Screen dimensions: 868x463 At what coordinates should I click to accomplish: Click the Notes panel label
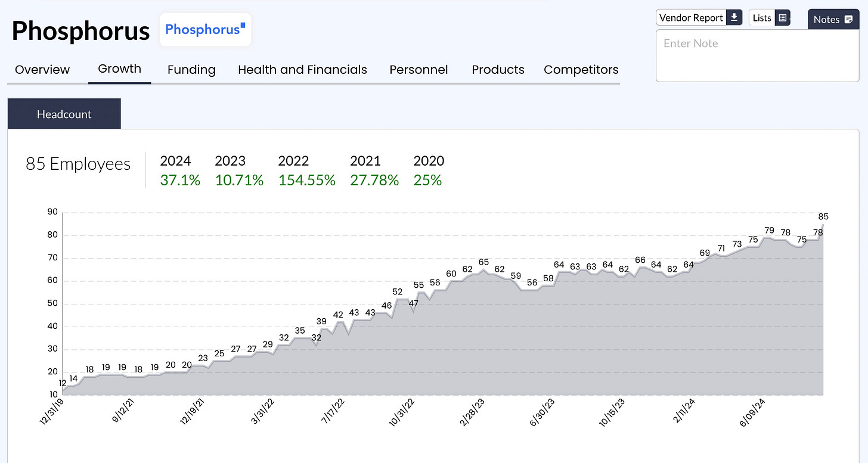tap(826, 20)
